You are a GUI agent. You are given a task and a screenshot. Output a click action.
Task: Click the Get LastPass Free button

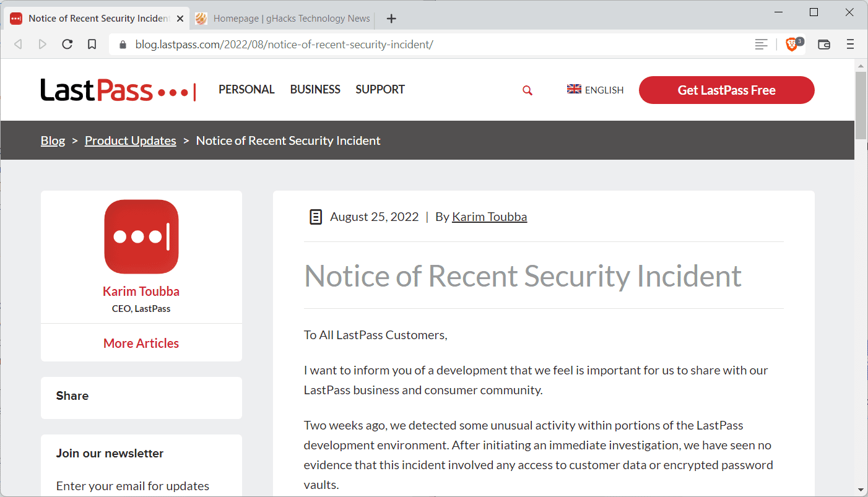pos(726,90)
